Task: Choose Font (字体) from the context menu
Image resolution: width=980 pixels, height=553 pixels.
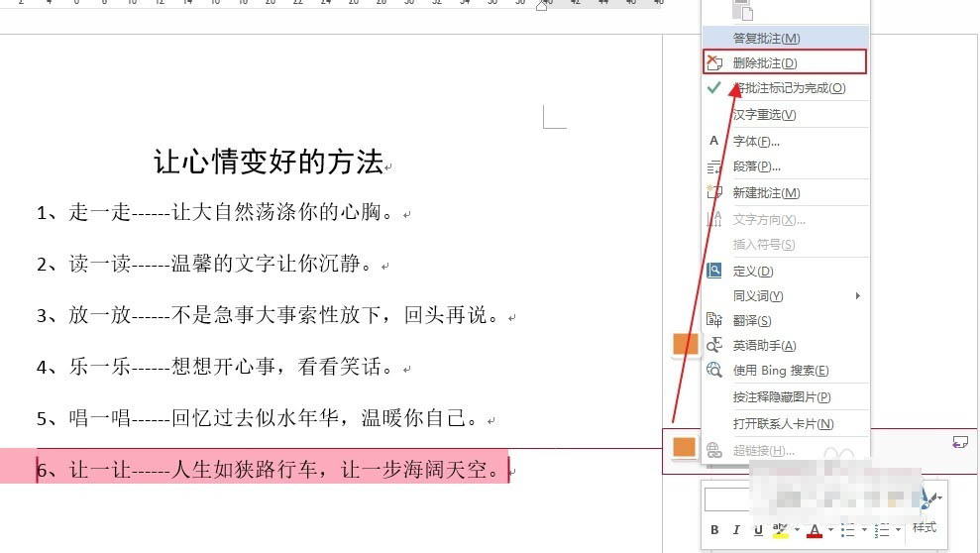Action: (x=756, y=142)
